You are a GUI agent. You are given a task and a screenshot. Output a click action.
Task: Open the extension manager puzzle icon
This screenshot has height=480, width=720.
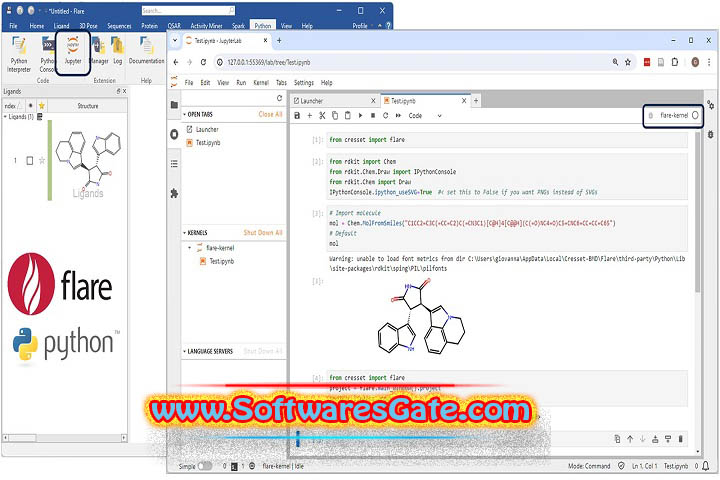[174, 193]
